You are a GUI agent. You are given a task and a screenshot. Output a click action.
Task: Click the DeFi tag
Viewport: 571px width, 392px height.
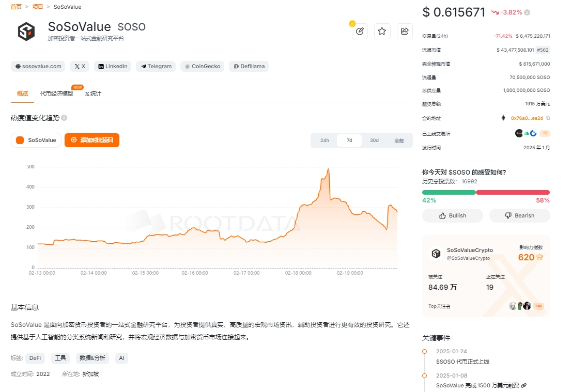click(x=35, y=358)
